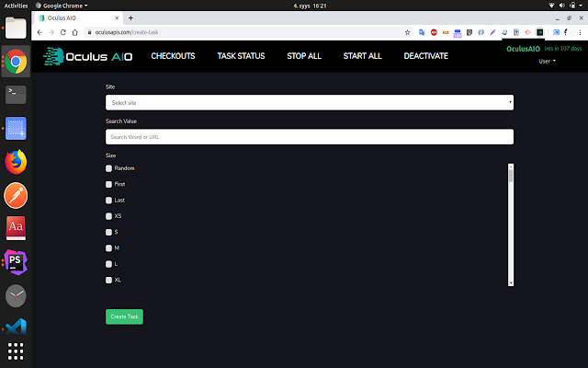Click the size list scroll-up arrow

pos(511,166)
